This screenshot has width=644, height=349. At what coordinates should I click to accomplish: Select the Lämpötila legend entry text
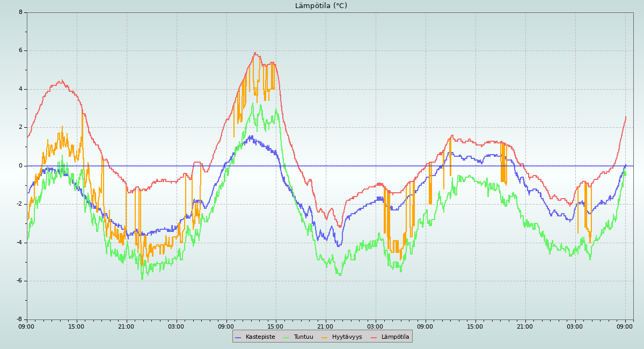tap(395, 337)
